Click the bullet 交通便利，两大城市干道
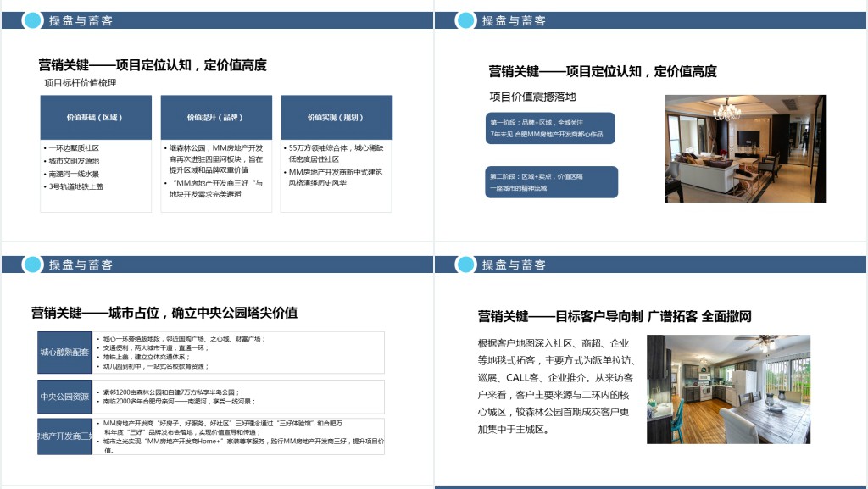This screenshot has height=489, width=868. (x=153, y=348)
